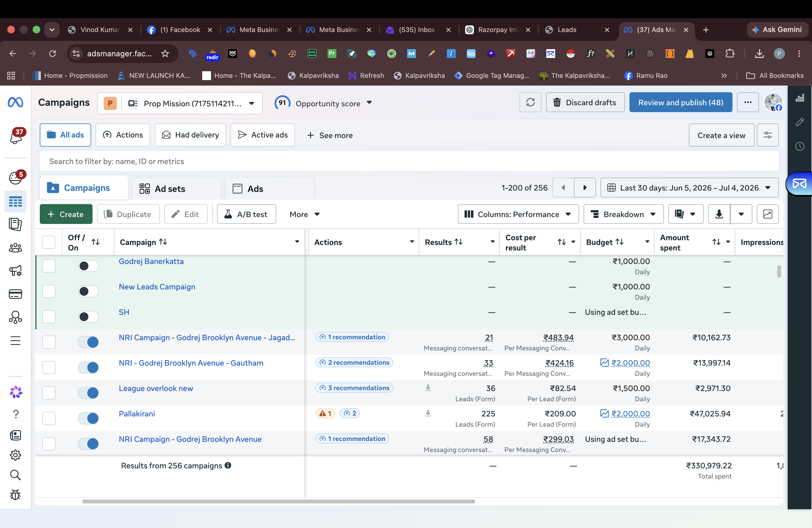This screenshot has width=812, height=528.
Task: Open Columns: Performance dropdown
Action: tap(518, 214)
